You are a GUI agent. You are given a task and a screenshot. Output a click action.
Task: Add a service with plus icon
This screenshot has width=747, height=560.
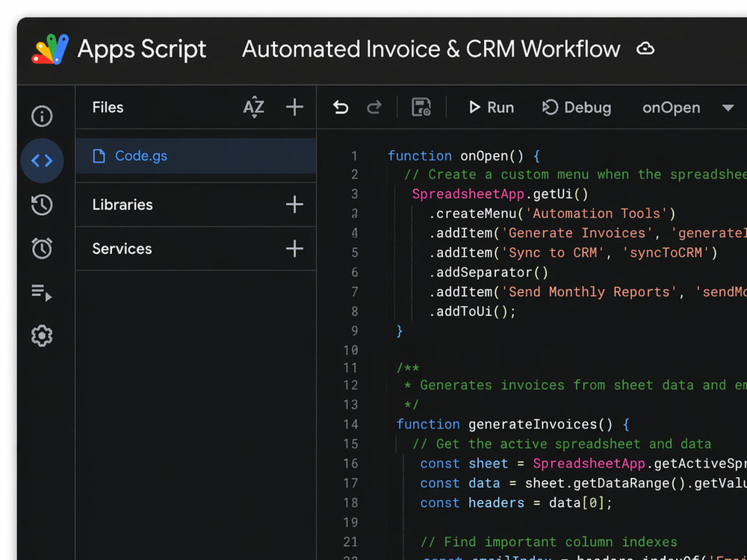294,249
